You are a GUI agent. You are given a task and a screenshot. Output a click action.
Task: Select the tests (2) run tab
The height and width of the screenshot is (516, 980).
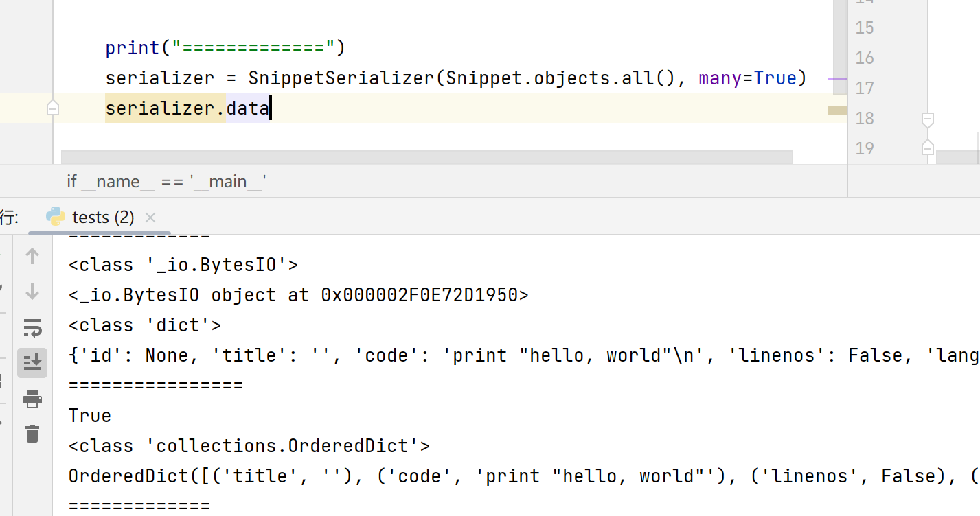[102, 218]
